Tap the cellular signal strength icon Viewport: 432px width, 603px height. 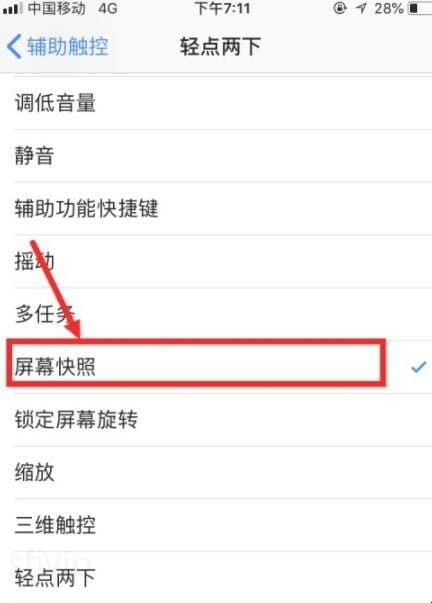coord(12,8)
